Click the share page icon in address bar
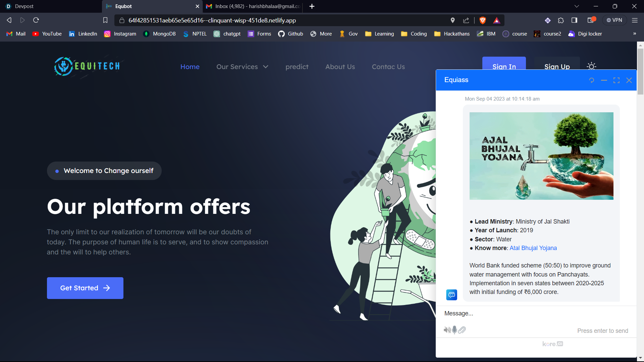The image size is (644, 362). (x=466, y=20)
